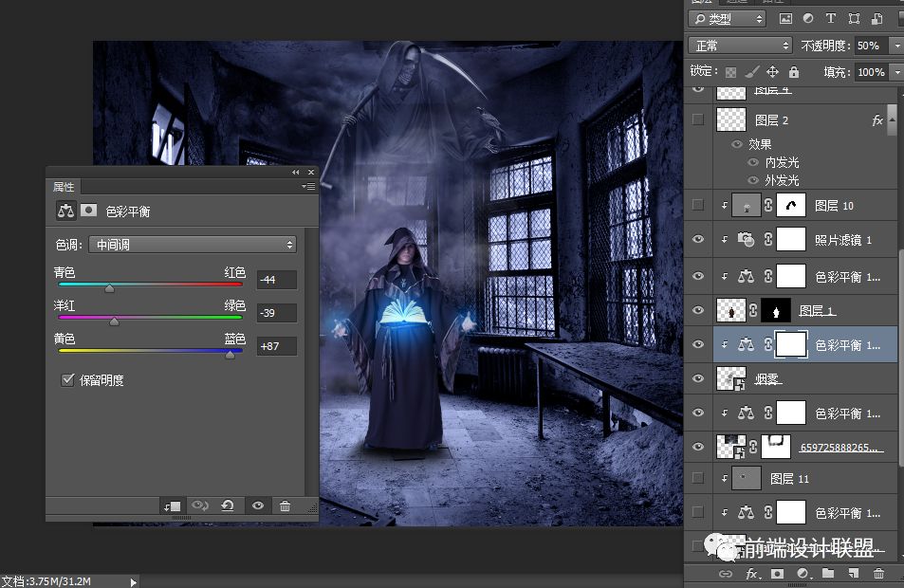The width and height of the screenshot is (904, 588).
Task: Click 图层 1 layer name
Action: [x=817, y=311]
